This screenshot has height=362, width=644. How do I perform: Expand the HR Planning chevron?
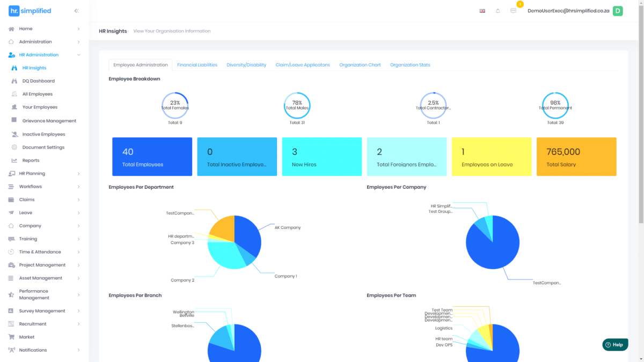(x=78, y=174)
